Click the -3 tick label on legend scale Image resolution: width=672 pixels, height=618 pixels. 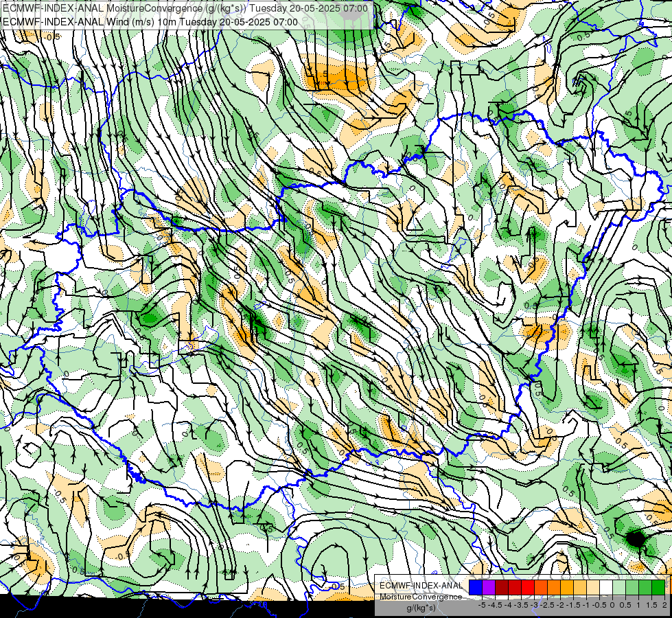point(534,605)
